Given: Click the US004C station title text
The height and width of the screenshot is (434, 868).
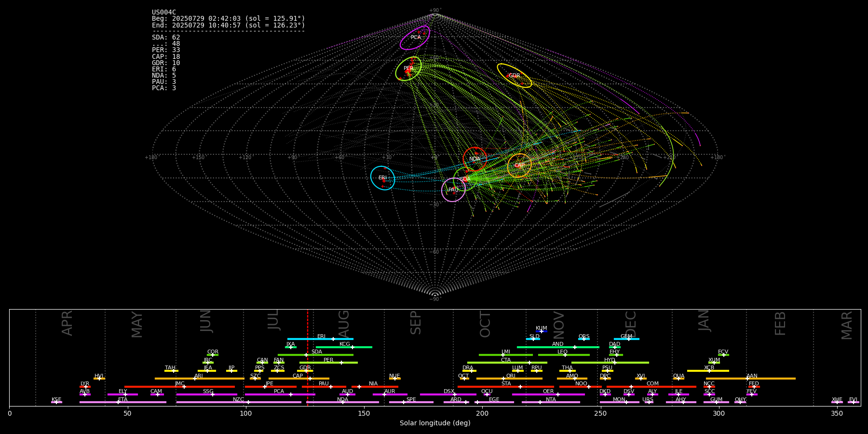Looking at the screenshot, I should (x=164, y=13).
